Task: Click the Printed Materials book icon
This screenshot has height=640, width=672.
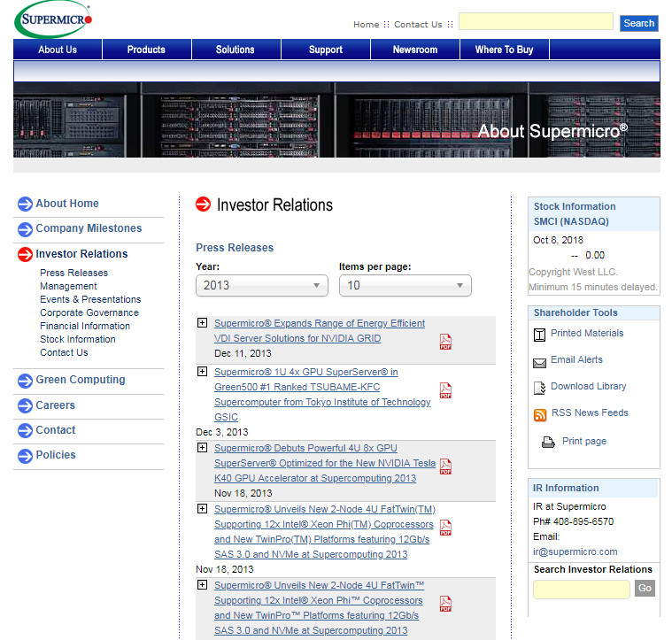Action: (539, 335)
